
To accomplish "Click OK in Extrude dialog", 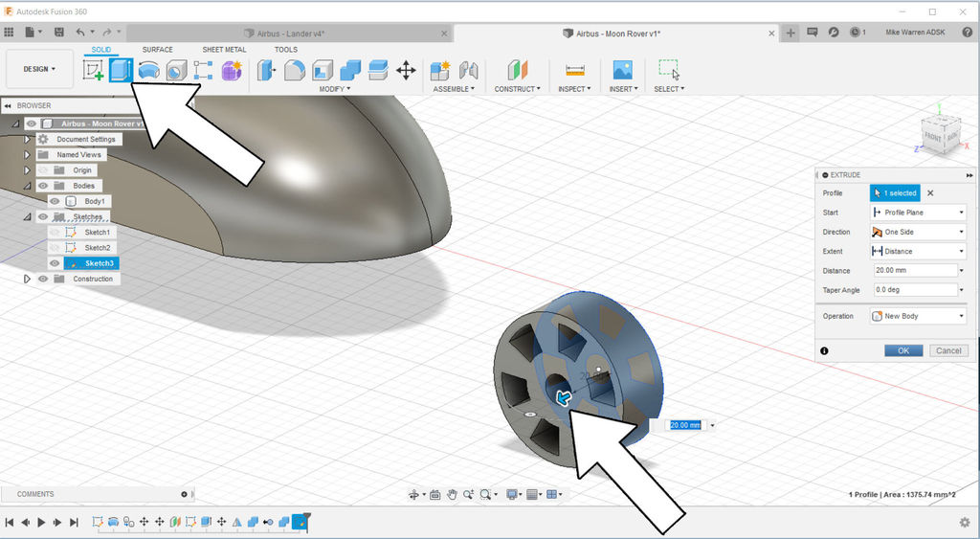I will [x=903, y=350].
